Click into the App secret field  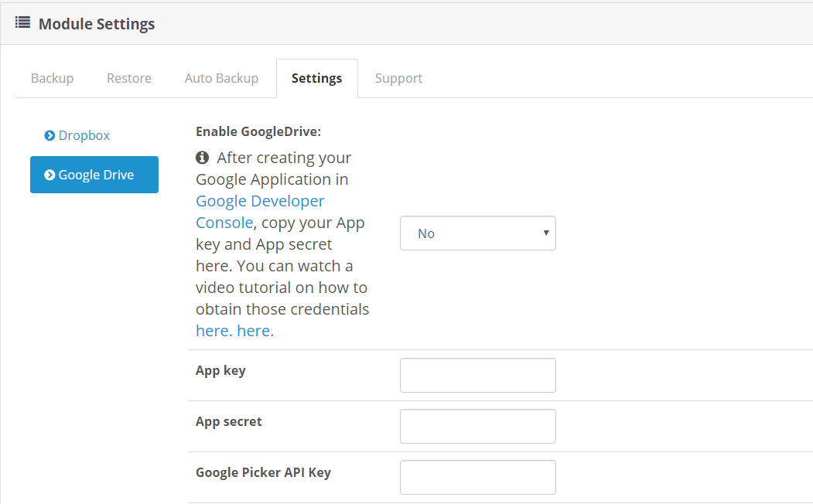pos(477,426)
